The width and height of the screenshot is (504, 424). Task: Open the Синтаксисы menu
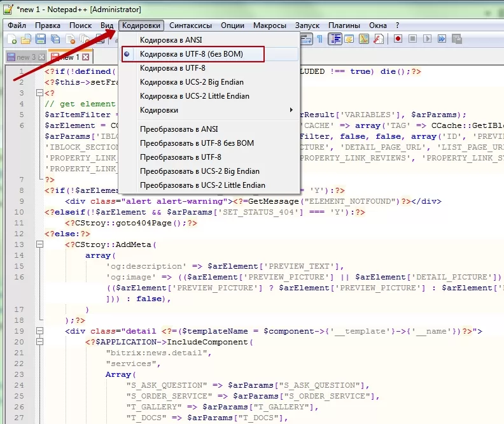pos(191,25)
